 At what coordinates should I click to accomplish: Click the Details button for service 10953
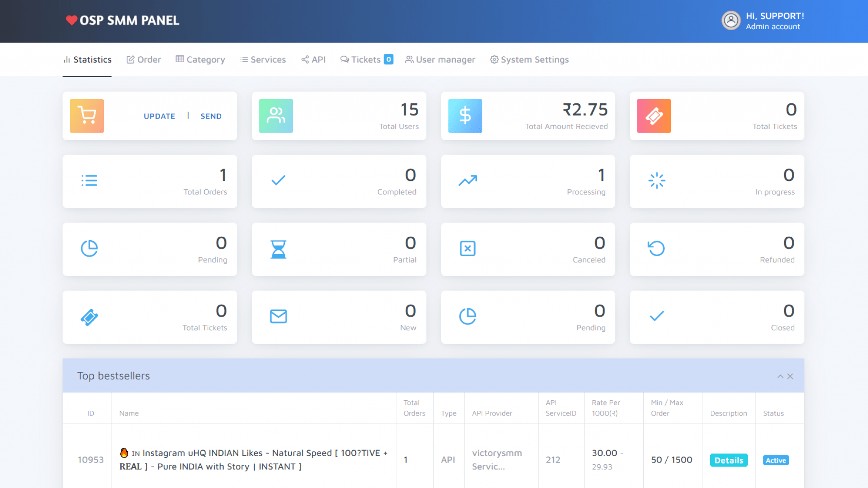click(729, 460)
